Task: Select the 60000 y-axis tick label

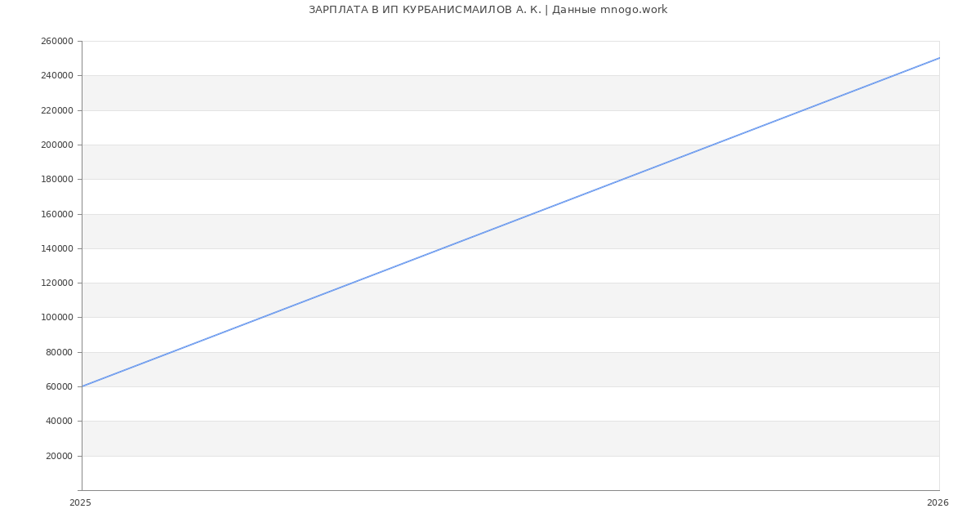Action: pyautogui.click(x=59, y=386)
